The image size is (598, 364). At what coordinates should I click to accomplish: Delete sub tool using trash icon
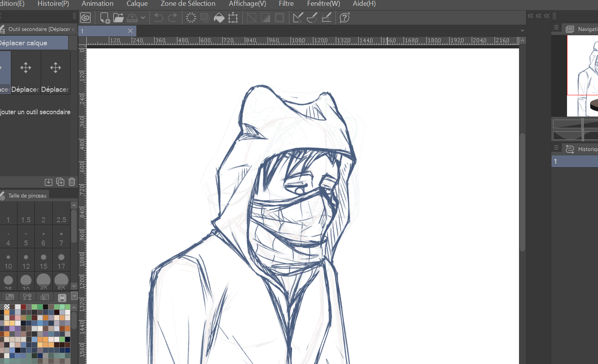coord(72,182)
